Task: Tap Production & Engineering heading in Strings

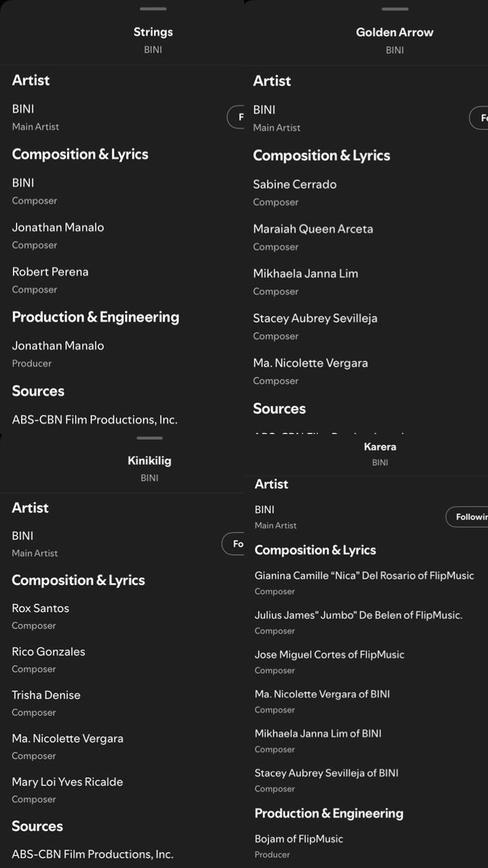Action: click(95, 317)
